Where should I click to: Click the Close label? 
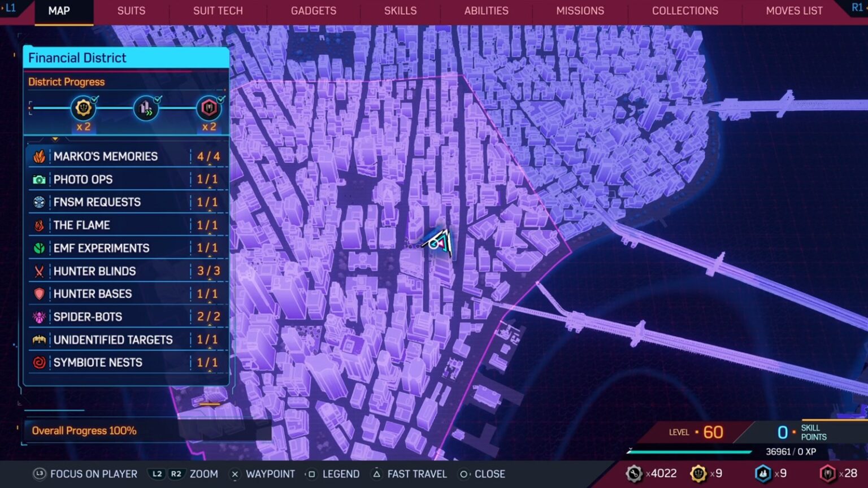tap(490, 474)
